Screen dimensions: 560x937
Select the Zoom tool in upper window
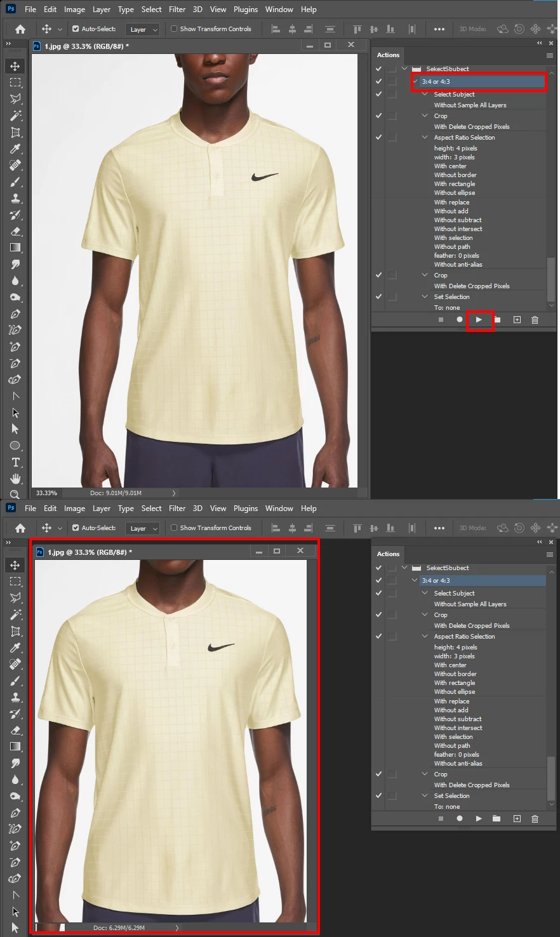coord(15,494)
